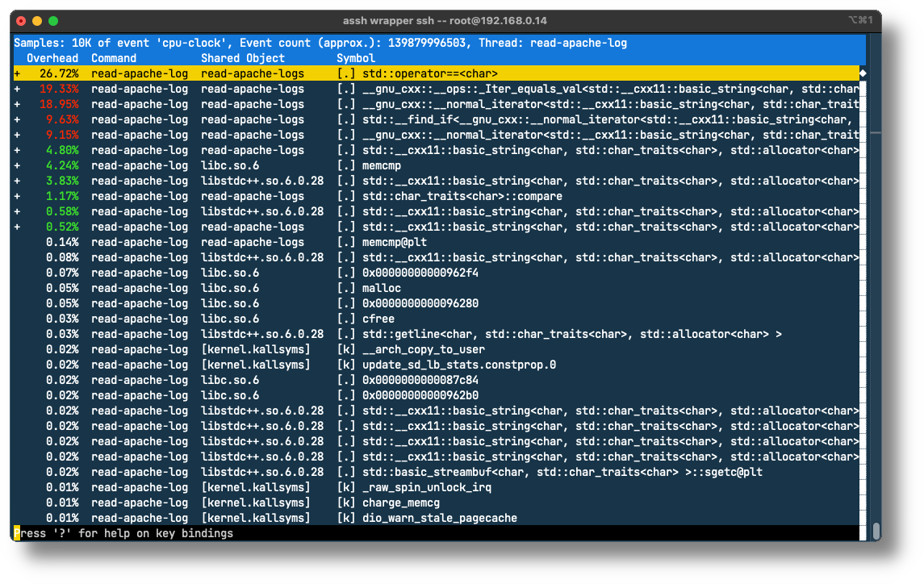This screenshot has height=584, width=924.
Task: Click the yellow minimize window button
Action: [x=37, y=21]
